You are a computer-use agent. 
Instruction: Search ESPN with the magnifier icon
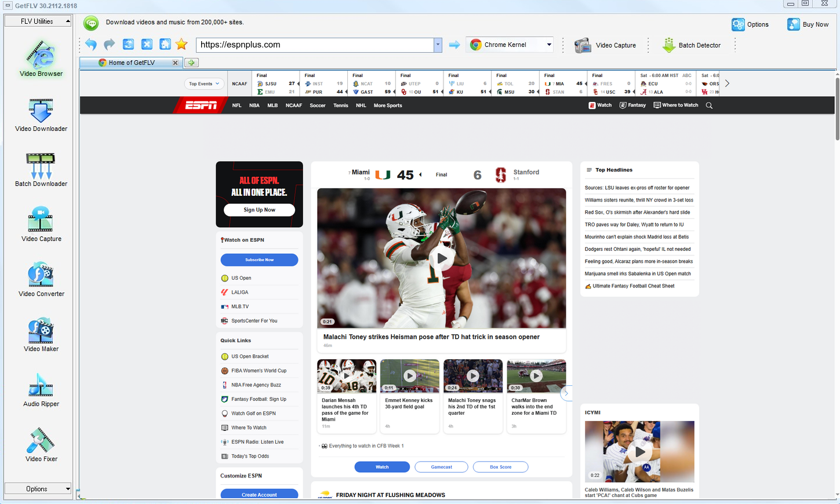(709, 105)
